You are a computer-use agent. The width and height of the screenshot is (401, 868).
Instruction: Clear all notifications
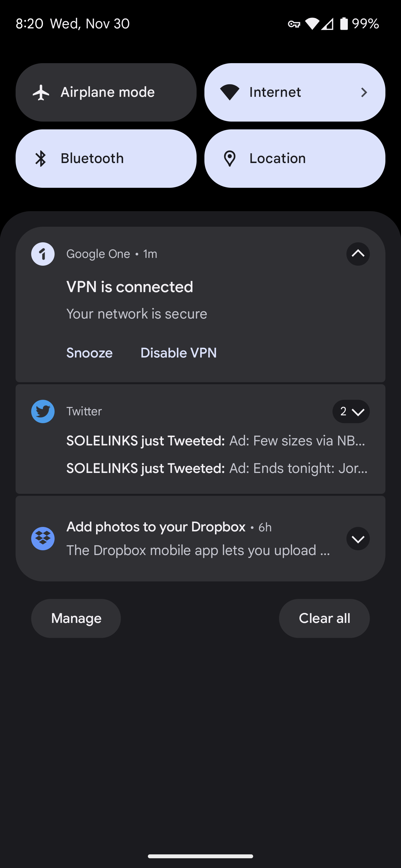[324, 618]
